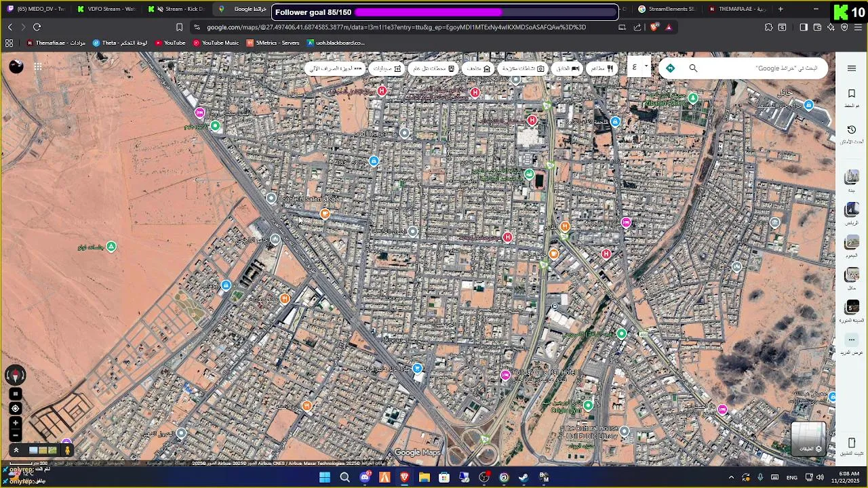Click the get-the-app phone icon
Image resolution: width=868 pixels, height=488 pixels.
point(852,443)
